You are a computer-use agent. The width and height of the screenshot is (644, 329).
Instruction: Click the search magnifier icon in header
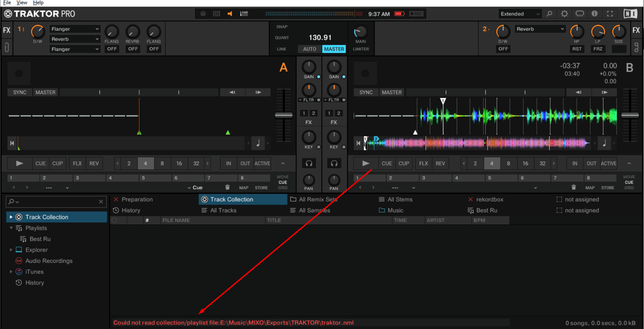(549, 14)
